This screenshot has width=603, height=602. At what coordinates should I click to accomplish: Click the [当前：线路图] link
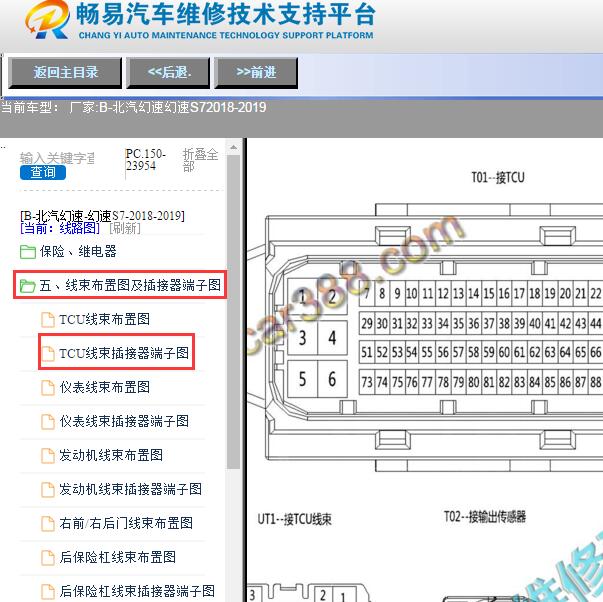point(60,228)
